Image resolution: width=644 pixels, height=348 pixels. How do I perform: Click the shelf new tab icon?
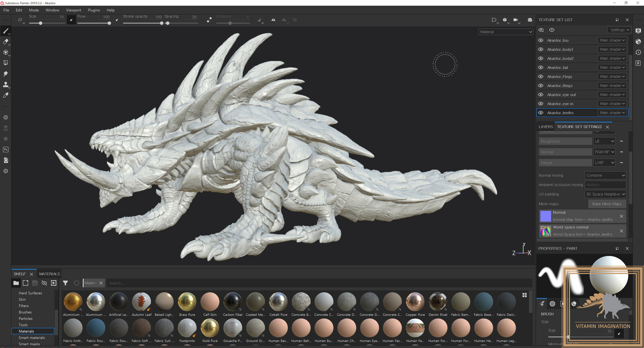[x=25, y=283]
